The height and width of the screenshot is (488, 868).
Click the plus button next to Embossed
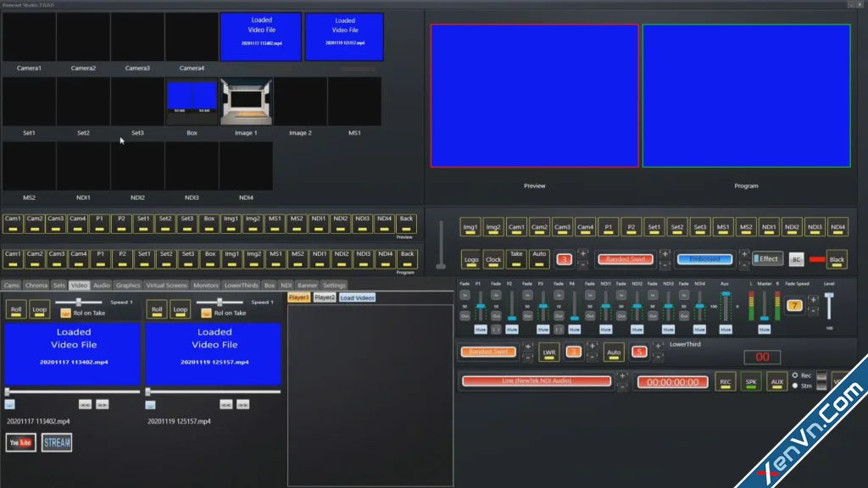(744, 254)
